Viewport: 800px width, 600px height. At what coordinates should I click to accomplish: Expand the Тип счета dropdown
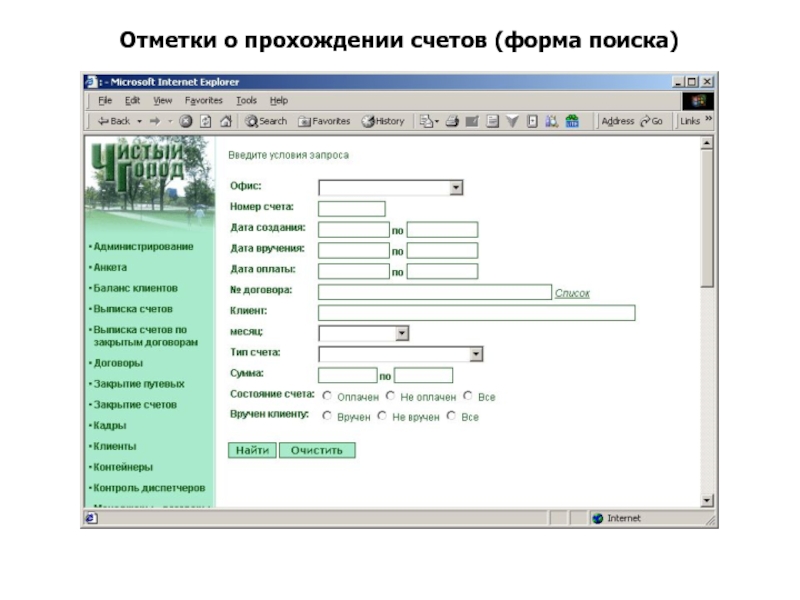(x=476, y=354)
